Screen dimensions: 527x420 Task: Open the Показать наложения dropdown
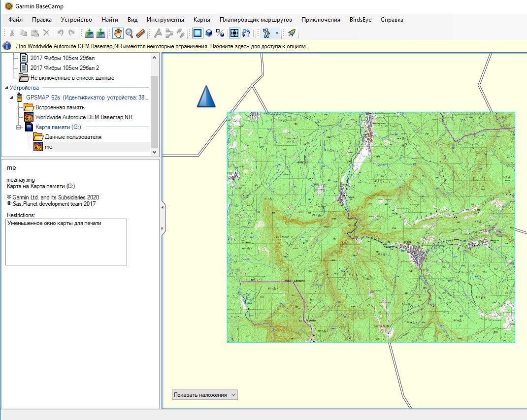tap(205, 394)
